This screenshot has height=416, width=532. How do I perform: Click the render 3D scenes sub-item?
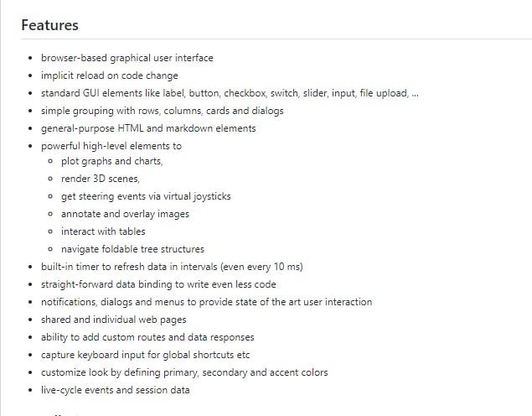100,179
